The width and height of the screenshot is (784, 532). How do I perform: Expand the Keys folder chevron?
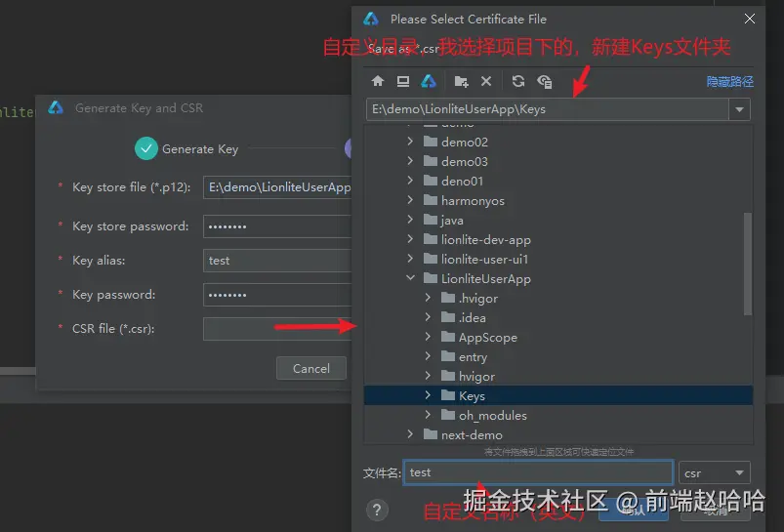[x=428, y=395]
